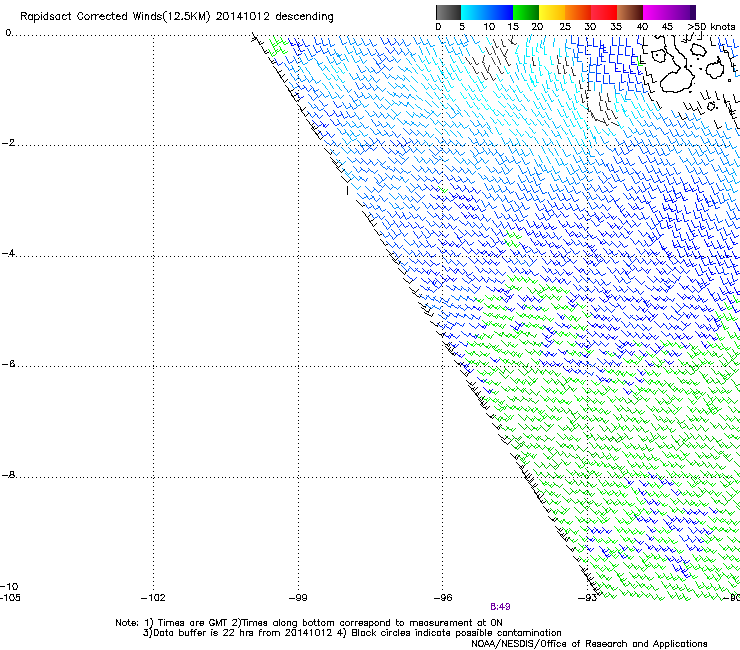Click the longitude axis label '-93'
Viewport: 740px width, 650px height.
point(587,598)
